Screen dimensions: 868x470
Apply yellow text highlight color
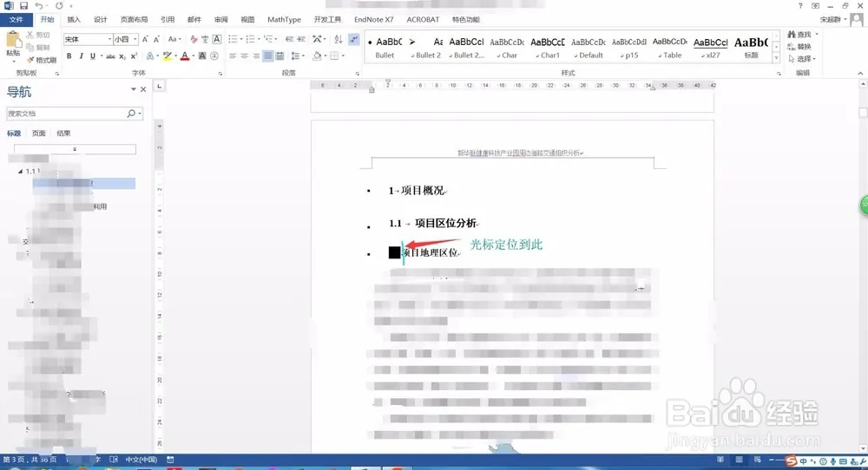tap(168, 55)
